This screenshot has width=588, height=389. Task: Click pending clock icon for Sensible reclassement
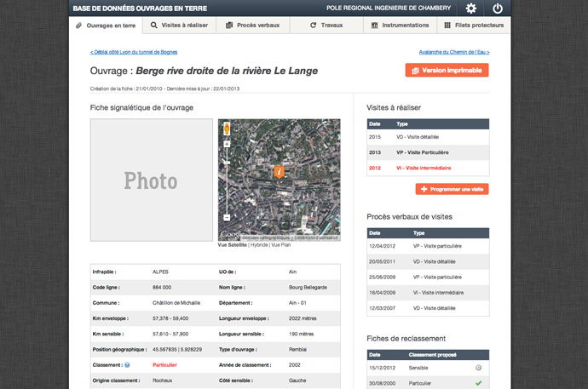pos(478,368)
